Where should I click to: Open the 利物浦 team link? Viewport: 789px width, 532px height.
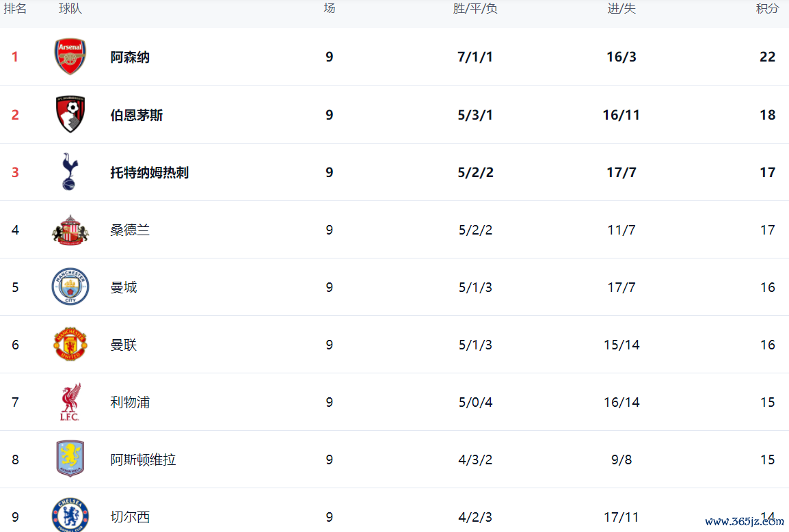pyautogui.click(x=130, y=402)
